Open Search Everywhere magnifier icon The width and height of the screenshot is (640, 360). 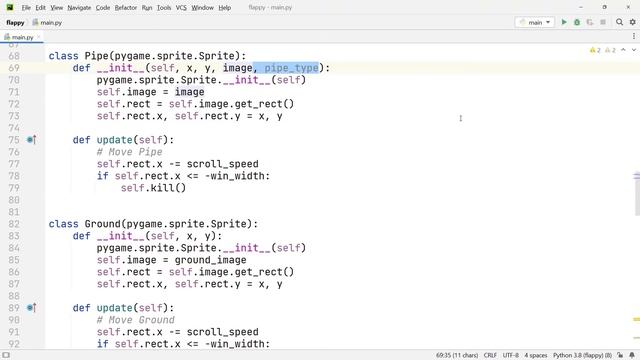click(x=619, y=22)
